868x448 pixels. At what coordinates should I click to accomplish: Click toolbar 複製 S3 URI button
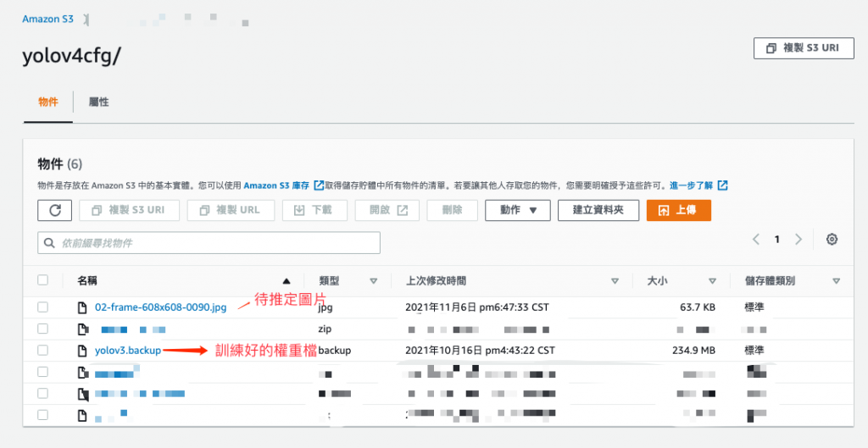coord(130,210)
